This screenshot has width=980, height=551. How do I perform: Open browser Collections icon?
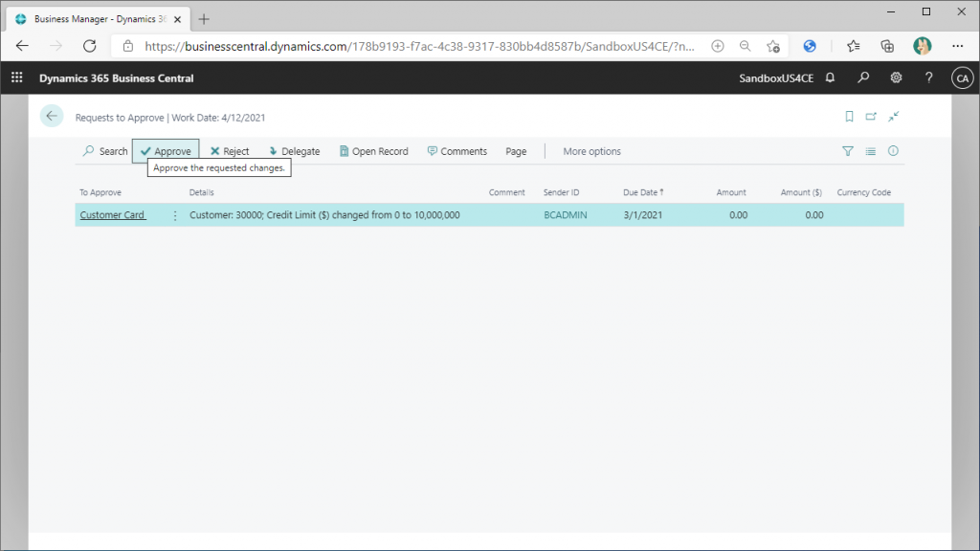click(887, 46)
